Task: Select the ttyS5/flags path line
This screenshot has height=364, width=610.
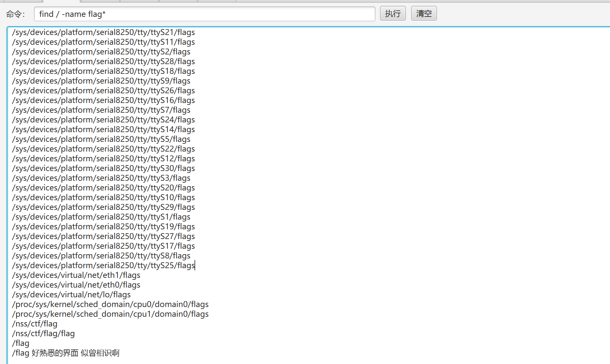Action: tap(101, 139)
